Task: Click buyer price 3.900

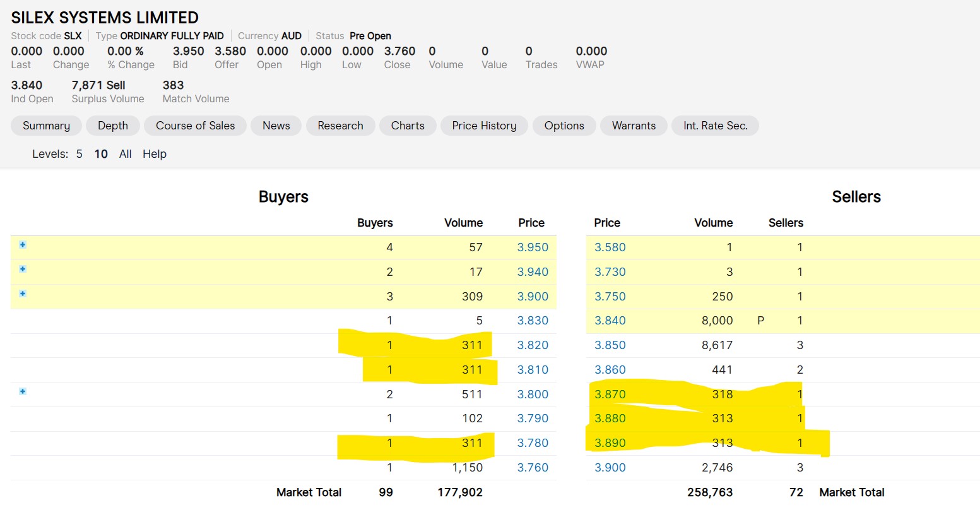Action: pyautogui.click(x=533, y=297)
